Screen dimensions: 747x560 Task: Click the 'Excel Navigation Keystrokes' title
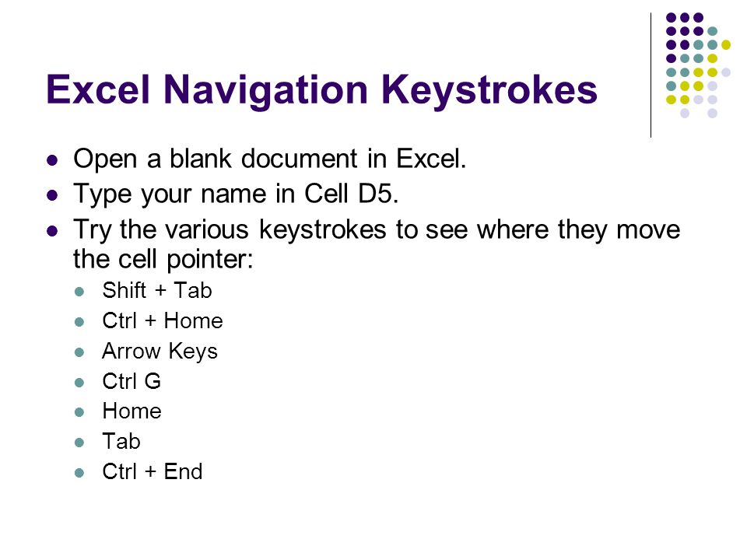pyautogui.click(x=321, y=90)
